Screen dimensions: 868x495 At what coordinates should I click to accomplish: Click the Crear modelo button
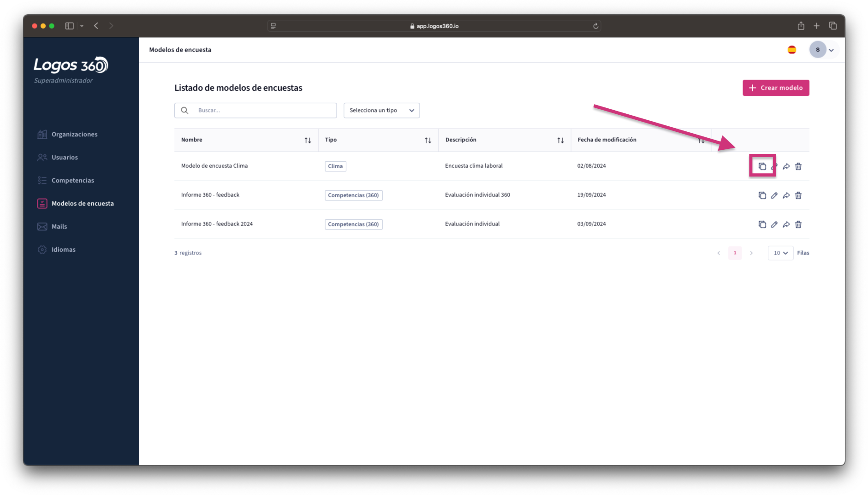point(776,88)
